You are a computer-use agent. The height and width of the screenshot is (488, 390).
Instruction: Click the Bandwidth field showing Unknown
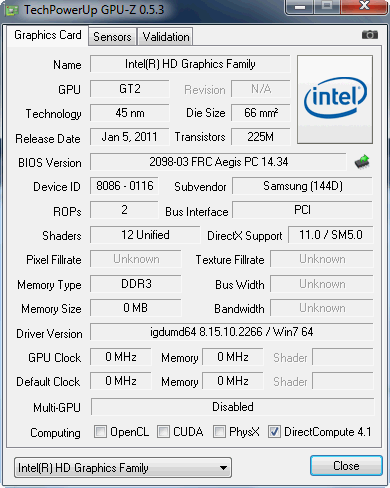[322, 308]
